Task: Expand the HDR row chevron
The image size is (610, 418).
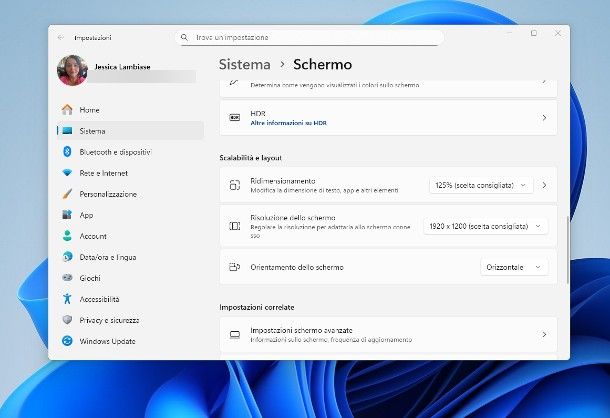Action: 544,118
